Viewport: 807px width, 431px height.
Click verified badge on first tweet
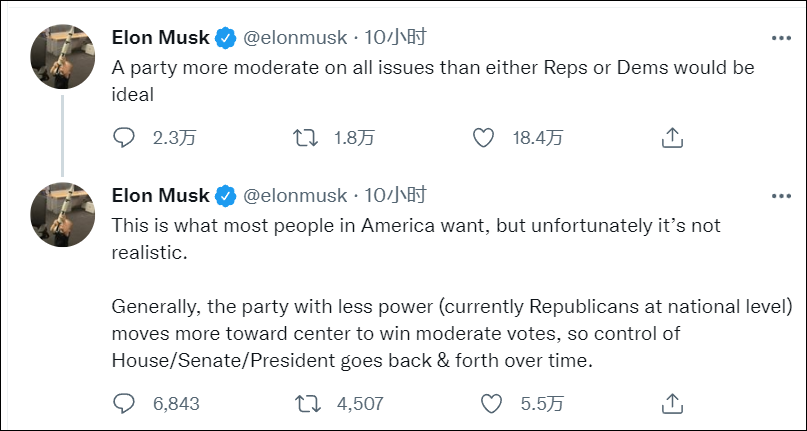(227, 38)
